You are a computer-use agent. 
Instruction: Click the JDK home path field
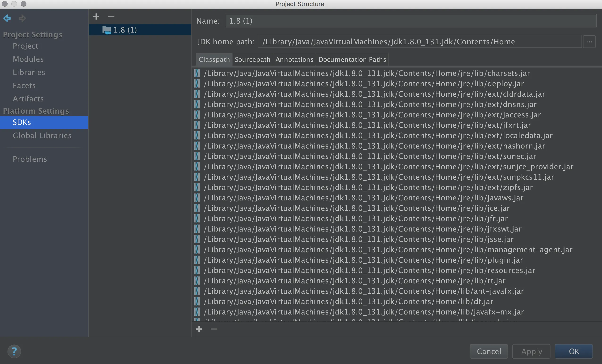tap(419, 42)
